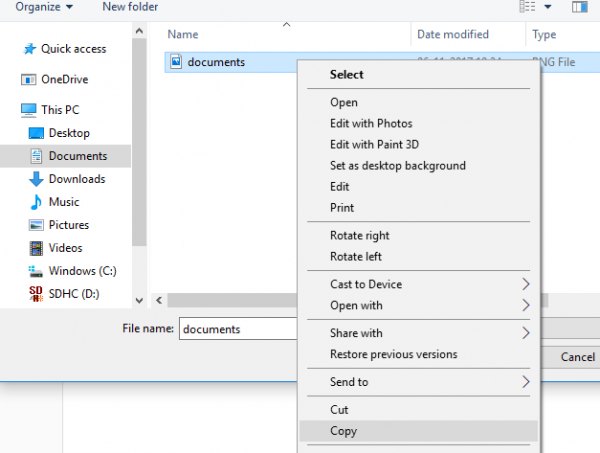
Task: Click the documents PNG file icon
Action: (x=176, y=62)
